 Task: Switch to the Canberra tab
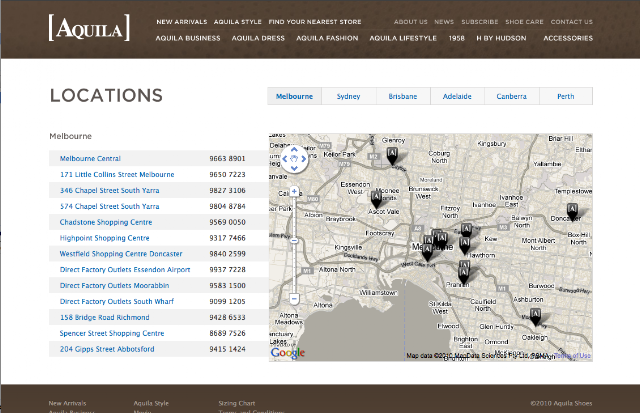(511, 96)
